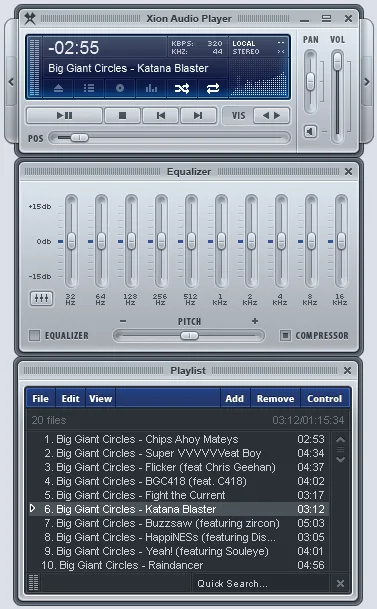
Task: Click the 1 kHz equalizer band slider
Action: click(221, 241)
